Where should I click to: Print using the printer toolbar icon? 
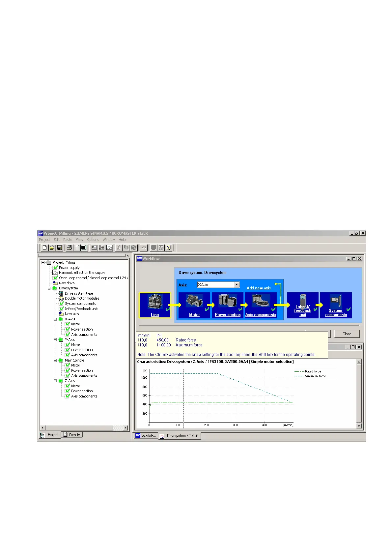pyautogui.click(x=69, y=248)
